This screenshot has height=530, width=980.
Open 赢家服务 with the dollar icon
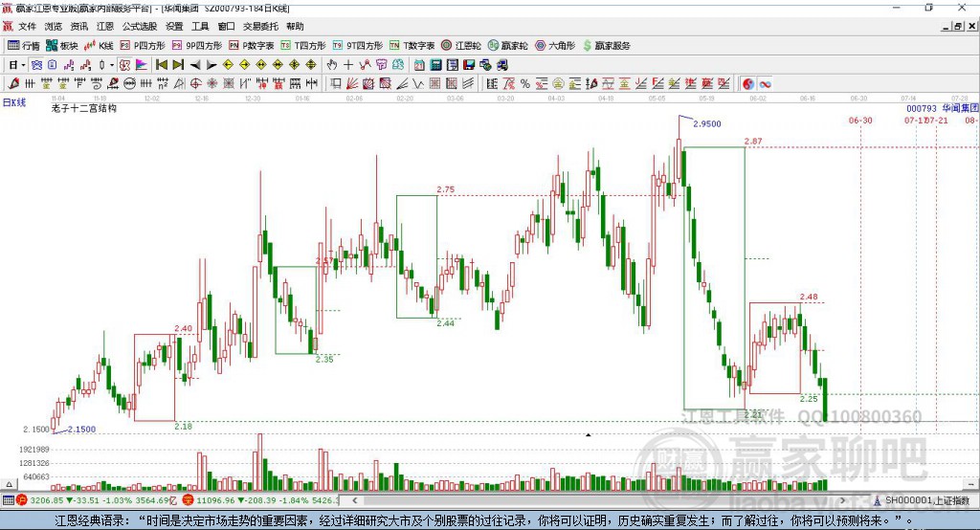tap(606, 46)
